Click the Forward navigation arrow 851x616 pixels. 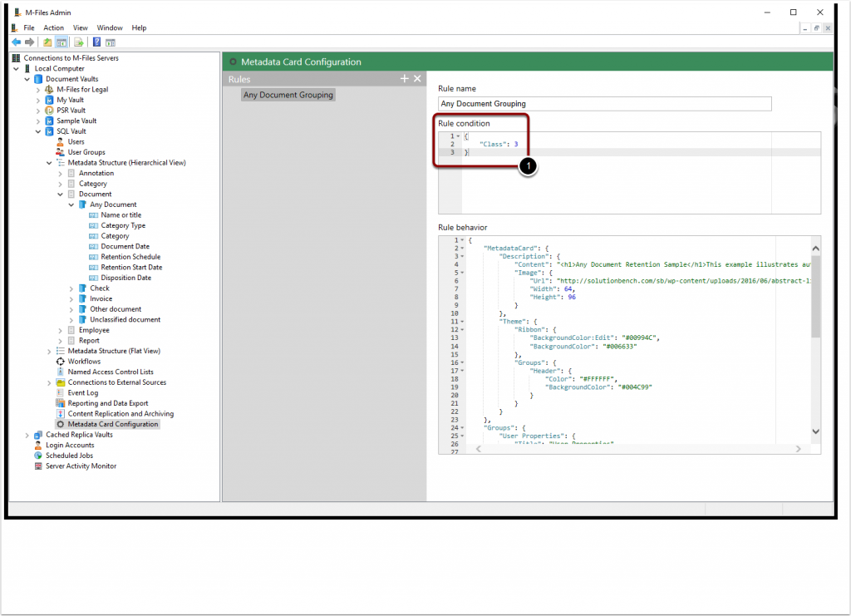coord(29,41)
